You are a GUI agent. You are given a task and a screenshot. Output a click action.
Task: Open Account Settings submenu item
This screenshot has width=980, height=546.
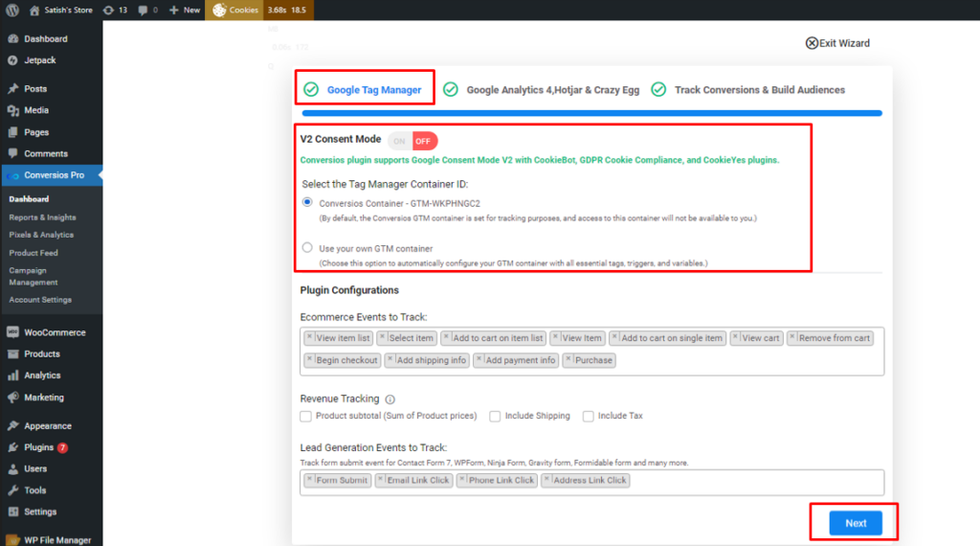[x=40, y=300]
